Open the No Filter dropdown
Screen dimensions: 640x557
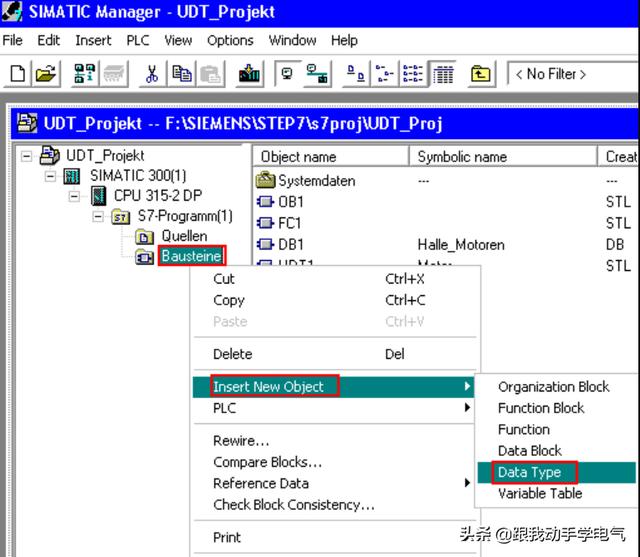pyautogui.click(x=571, y=74)
